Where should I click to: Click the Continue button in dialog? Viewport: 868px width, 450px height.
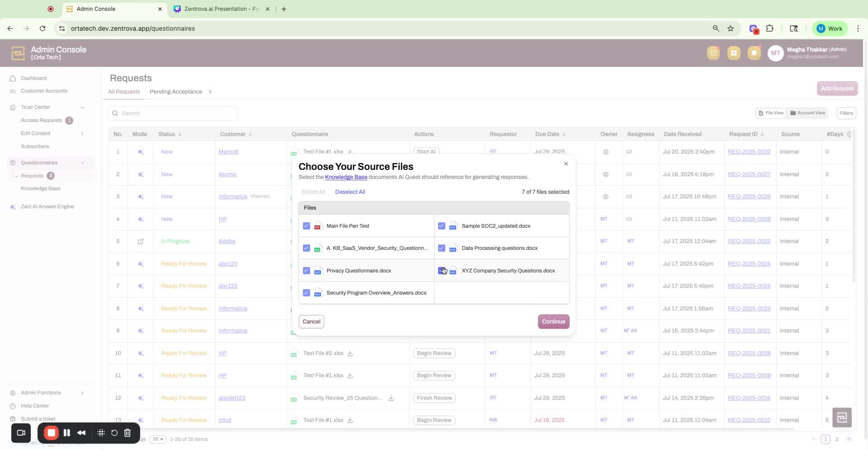click(553, 322)
